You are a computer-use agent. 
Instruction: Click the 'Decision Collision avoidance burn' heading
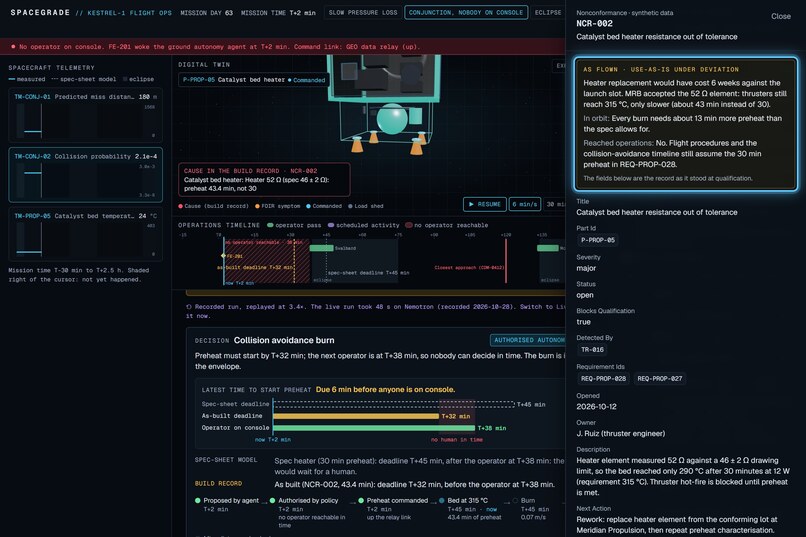tap(264, 340)
